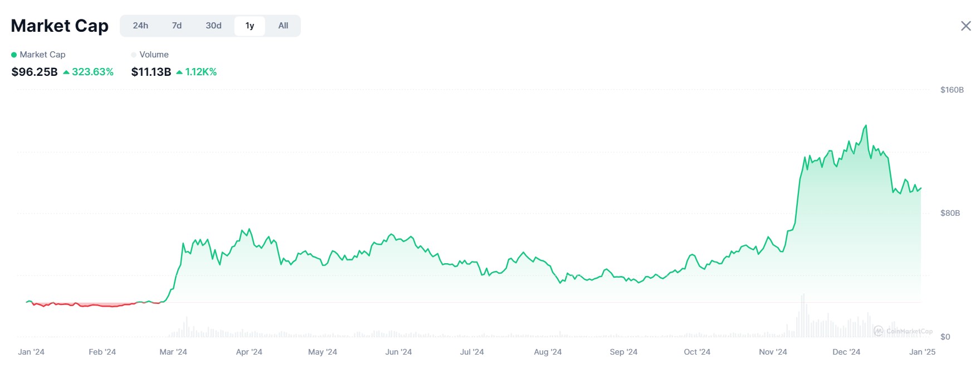Image resolution: width=980 pixels, height=368 pixels.
Task: Click the Mar '24 x-axis label
Action: coord(173,352)
